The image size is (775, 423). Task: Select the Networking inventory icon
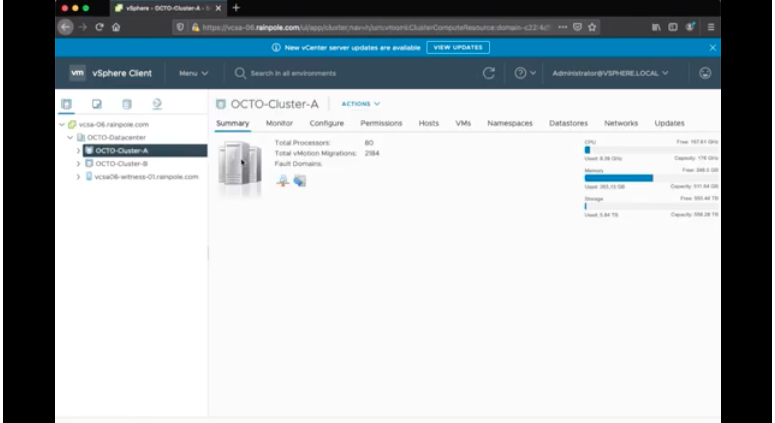[157, 104]
